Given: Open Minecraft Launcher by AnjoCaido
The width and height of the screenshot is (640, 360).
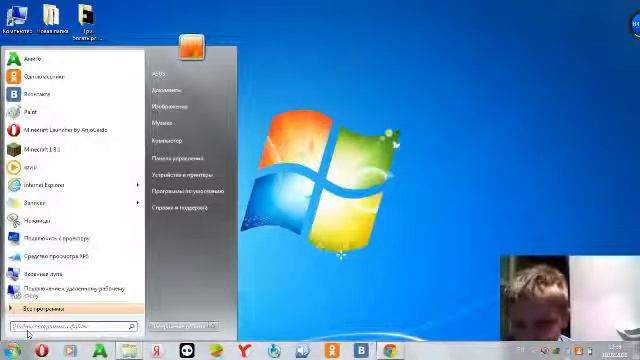Looking at the screenshot, I should coord(74,130).
